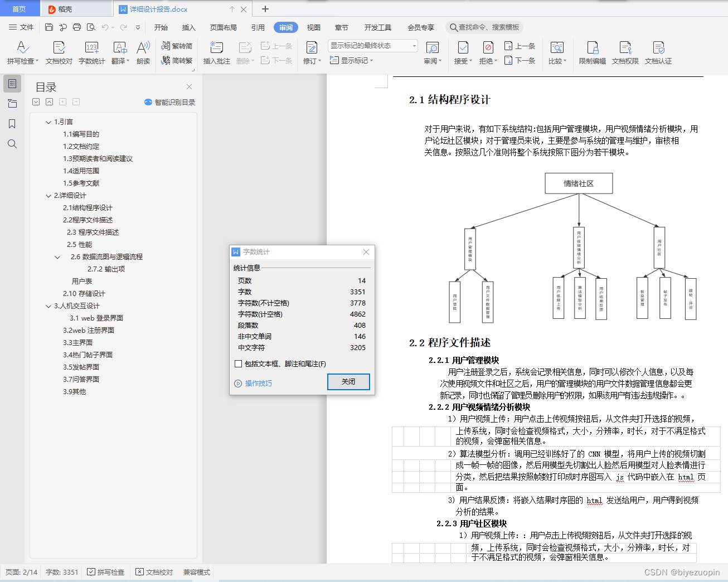Click the 查找命令、搜索模板 search box
This screenshot has width=728, height=582.
[x=485, y=27]
